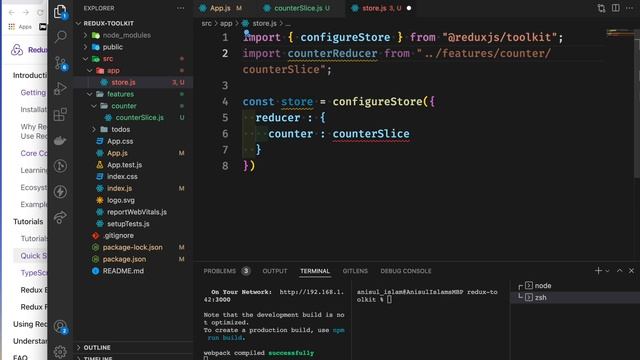This screenshot has width=640, height=360.
Task: Open the Git Graph timeline icon
Action: pyautogui.click(x=60, y=166)
